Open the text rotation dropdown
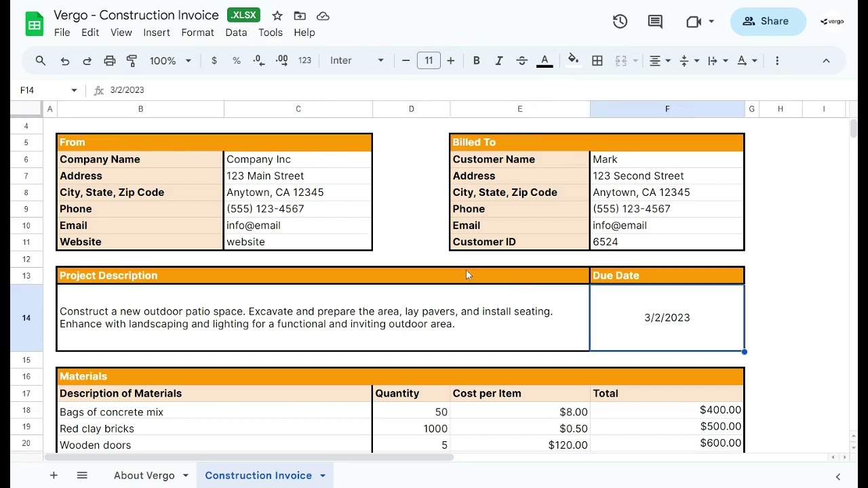 point(747,60)
